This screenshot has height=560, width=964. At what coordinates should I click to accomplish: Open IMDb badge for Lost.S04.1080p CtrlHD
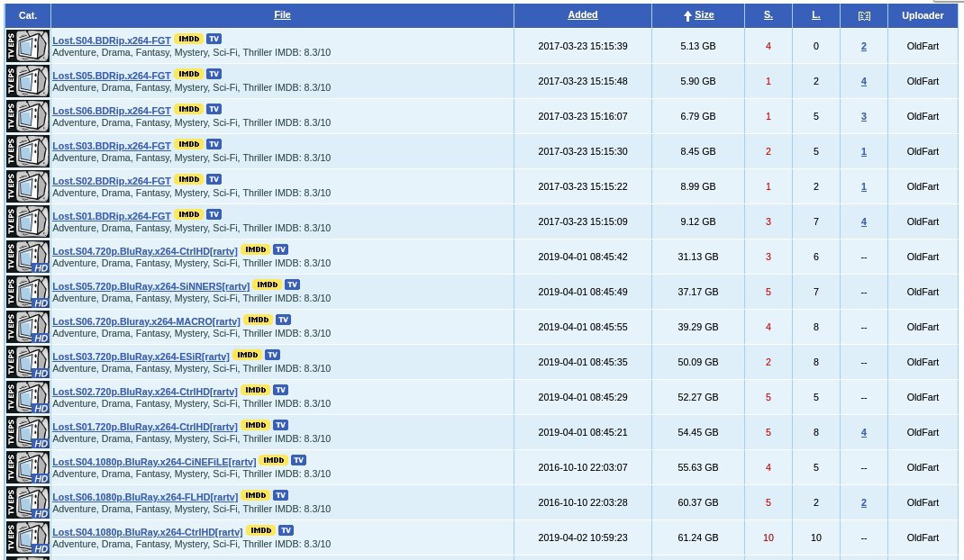click(x=260, y=530)
